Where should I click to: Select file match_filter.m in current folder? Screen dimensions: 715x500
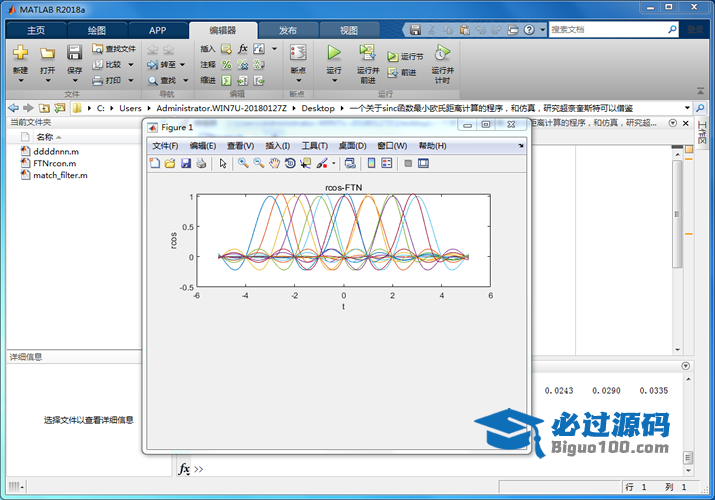tap(60, 175)
